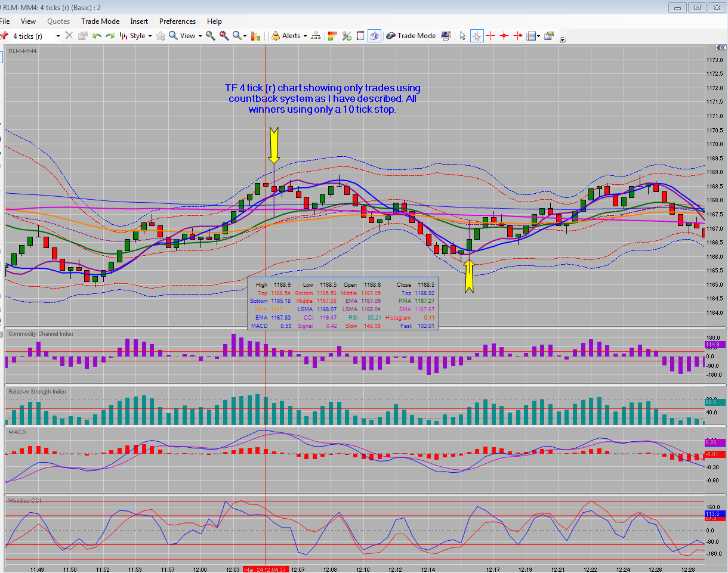Open the toolbar overflow options arrow
Image resolution: width=728 pixels, height=573 pixels.
[563, 39]
